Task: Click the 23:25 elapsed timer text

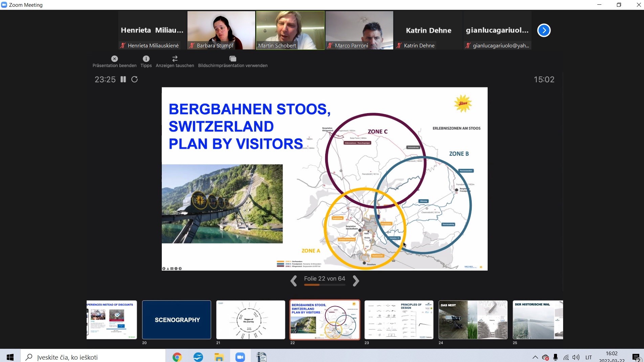Action: [x=105, y=79]
